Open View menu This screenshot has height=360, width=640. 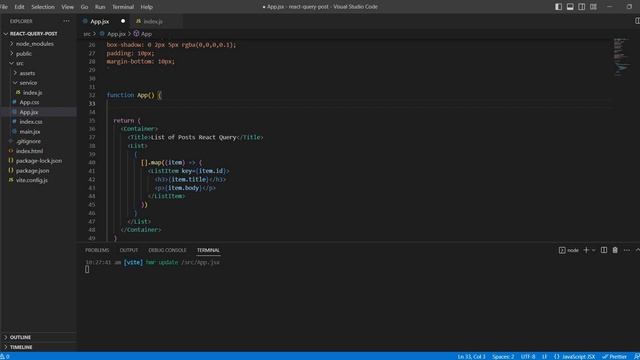[x=67, y=7]
